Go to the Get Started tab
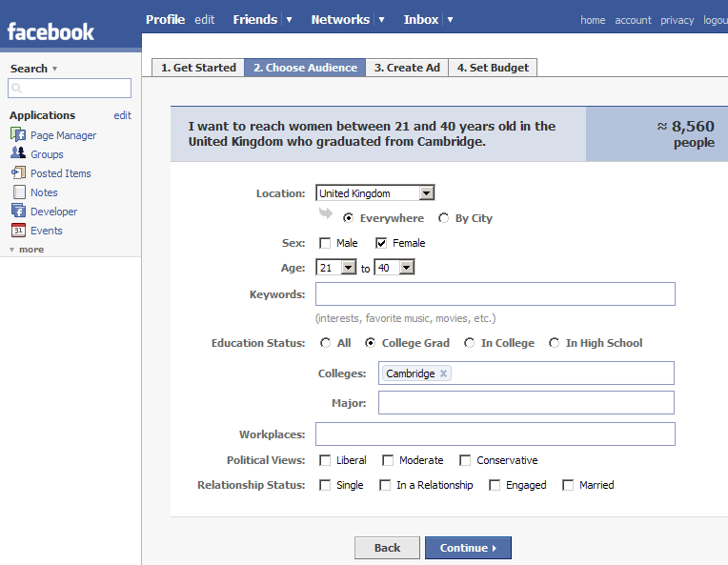 198,68
